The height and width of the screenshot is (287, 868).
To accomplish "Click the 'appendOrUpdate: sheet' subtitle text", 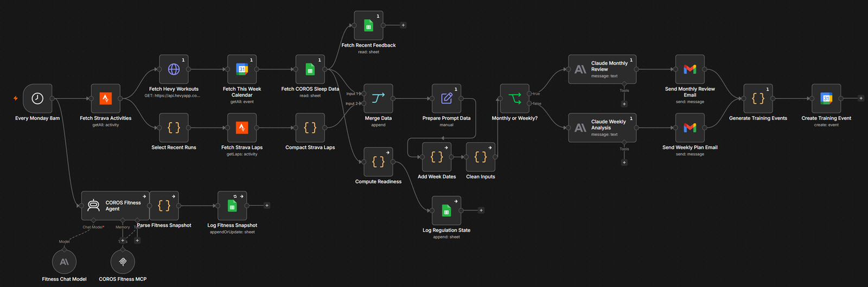I will 232,232.
